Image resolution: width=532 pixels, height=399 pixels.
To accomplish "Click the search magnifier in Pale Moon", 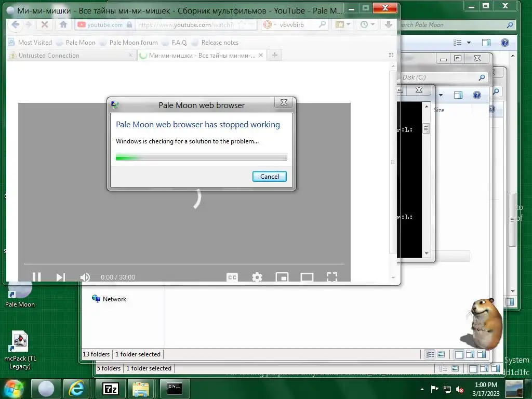I will (322, 24).
